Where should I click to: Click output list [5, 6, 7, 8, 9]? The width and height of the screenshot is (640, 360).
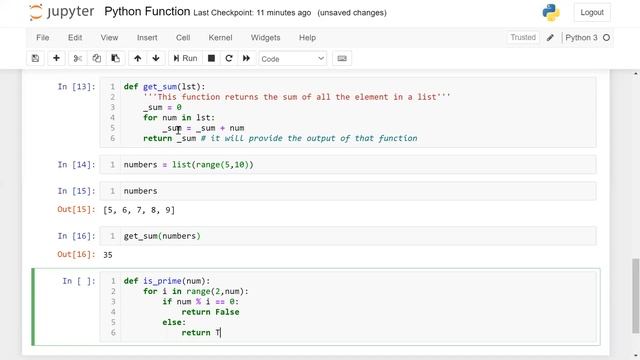[139, 210]
